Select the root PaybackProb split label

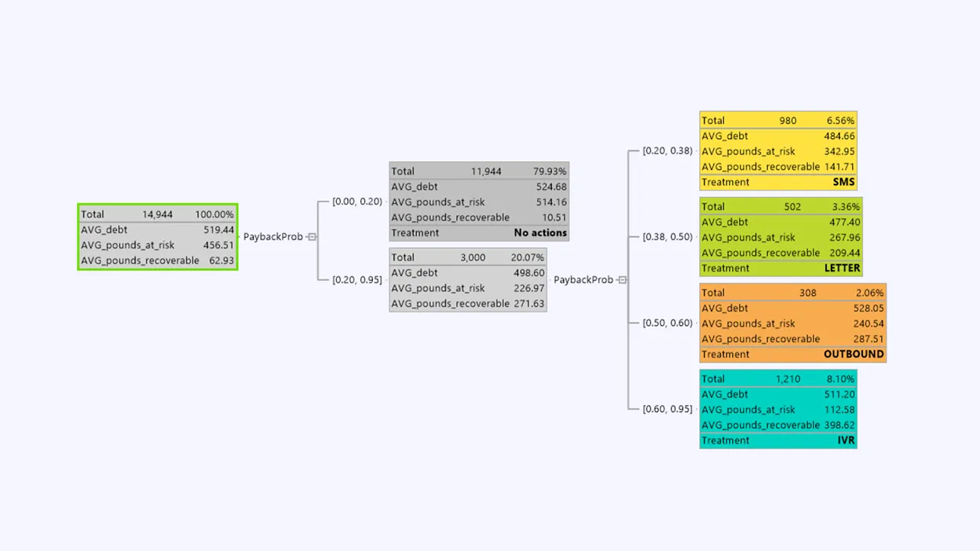click(273, 237)
